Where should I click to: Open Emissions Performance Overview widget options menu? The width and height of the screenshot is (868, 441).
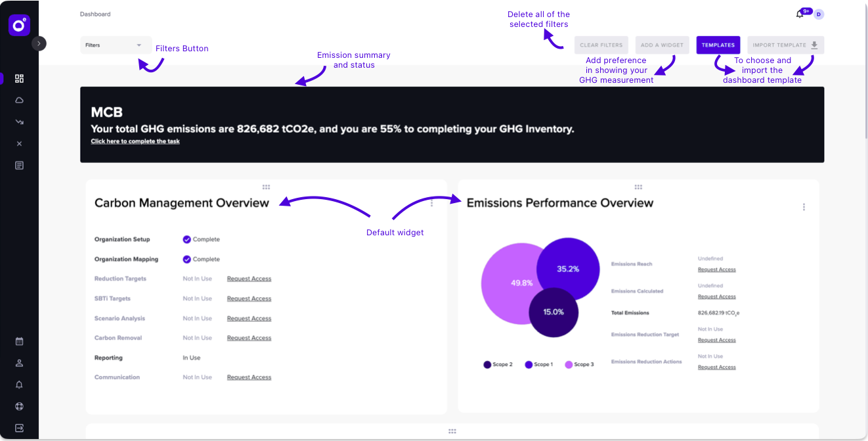click(804, 206)
